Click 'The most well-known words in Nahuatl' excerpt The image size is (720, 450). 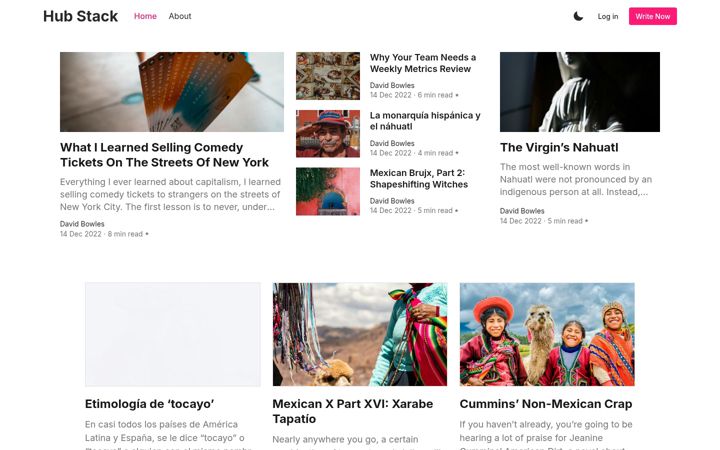576,180
